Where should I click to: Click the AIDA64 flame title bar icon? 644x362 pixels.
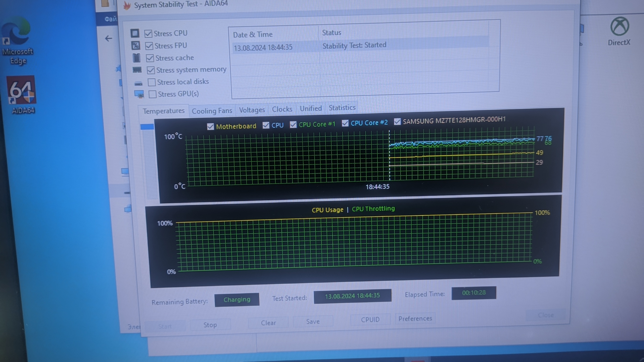coord(127,6)
